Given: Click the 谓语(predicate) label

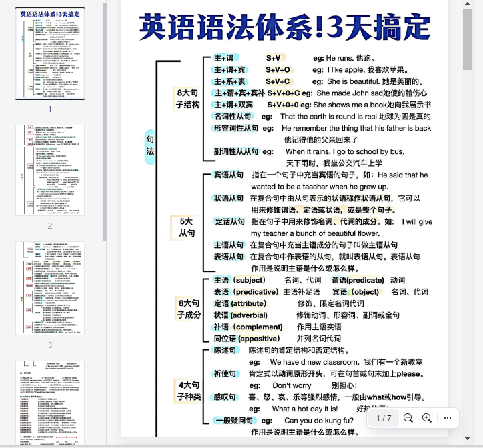Looking at the screenshot, I should point(358,280).
